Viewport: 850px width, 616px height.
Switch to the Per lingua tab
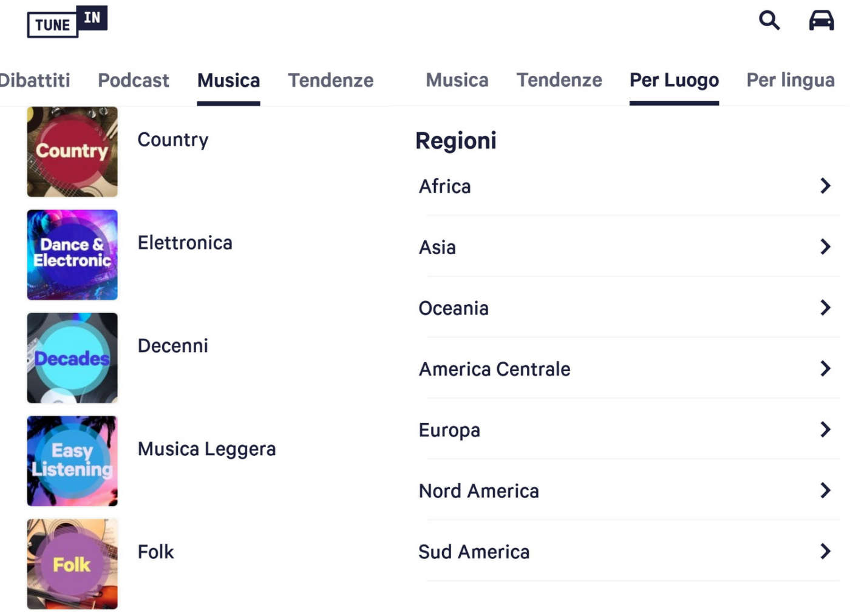pos(790,80)
